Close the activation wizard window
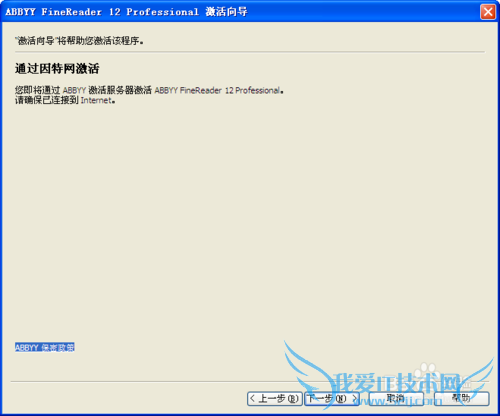500x416 pixels. pyautogui.click(x=488, y=12)
